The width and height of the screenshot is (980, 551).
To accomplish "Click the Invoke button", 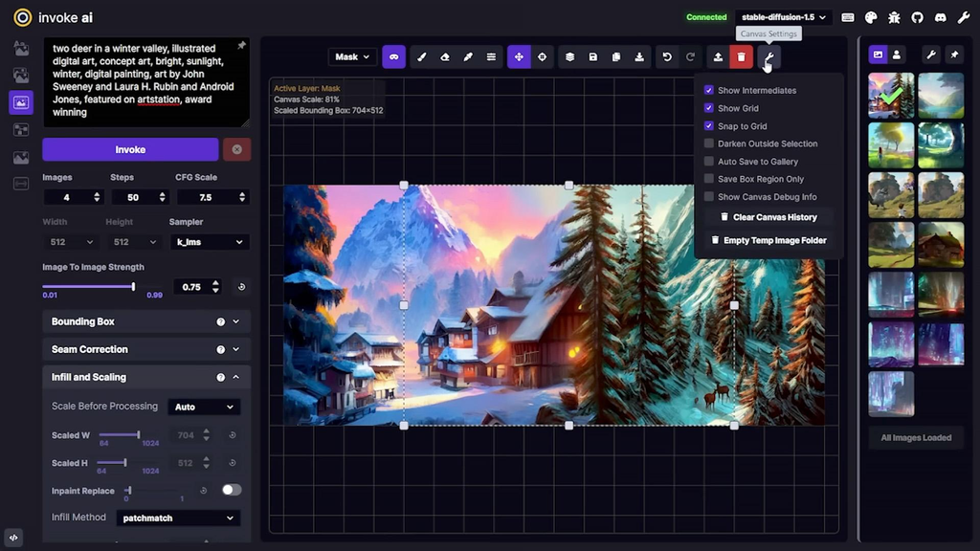I will [x=130, y=150].
